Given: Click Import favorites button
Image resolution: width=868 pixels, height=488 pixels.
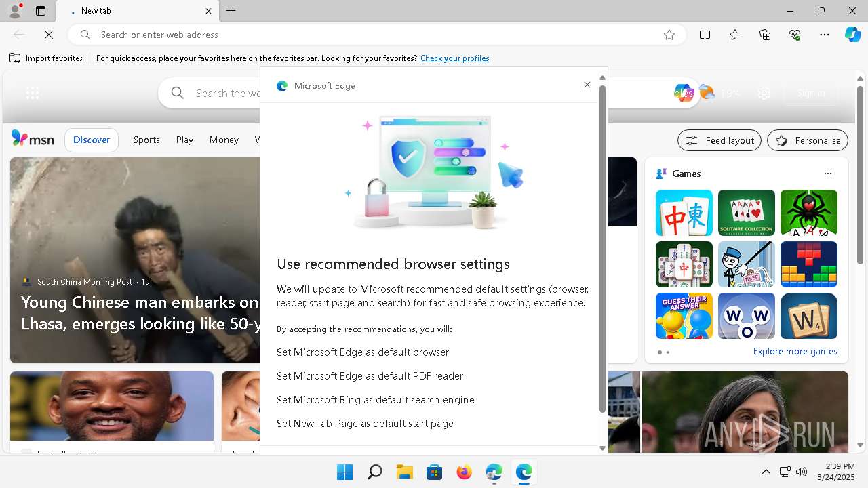Looking at the screenshot, I should click(x=46, y=58).
